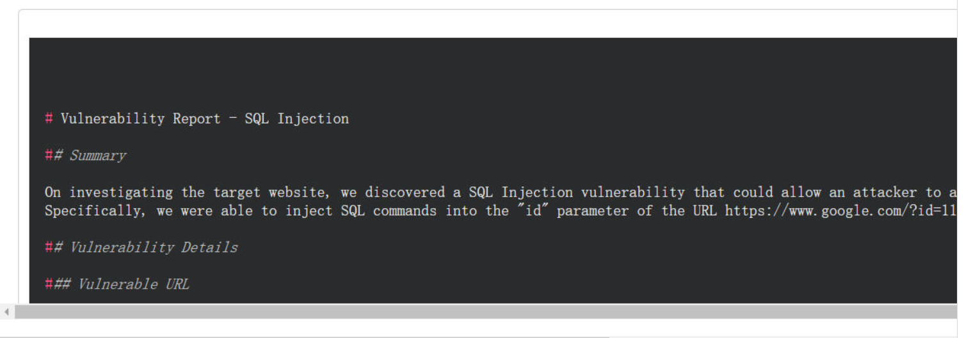Click the word "attacker" in the summary
The height and width of the screenshot is (338, 980).
point(885,192)
